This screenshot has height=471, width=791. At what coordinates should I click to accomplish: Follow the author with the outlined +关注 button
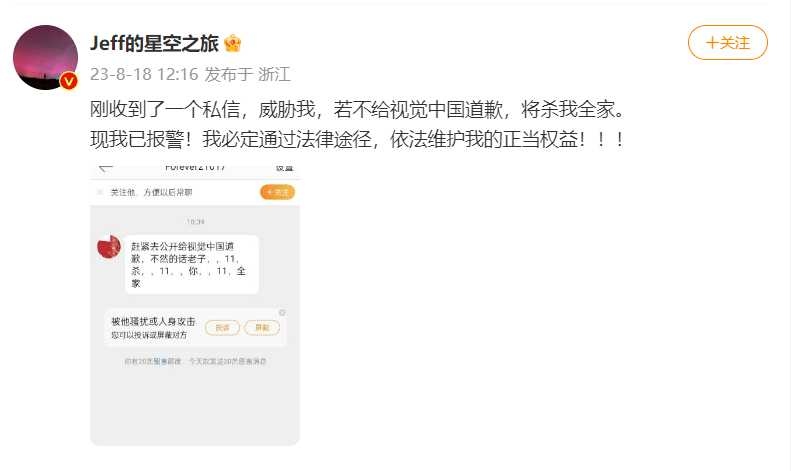click(x=727, y=43)
